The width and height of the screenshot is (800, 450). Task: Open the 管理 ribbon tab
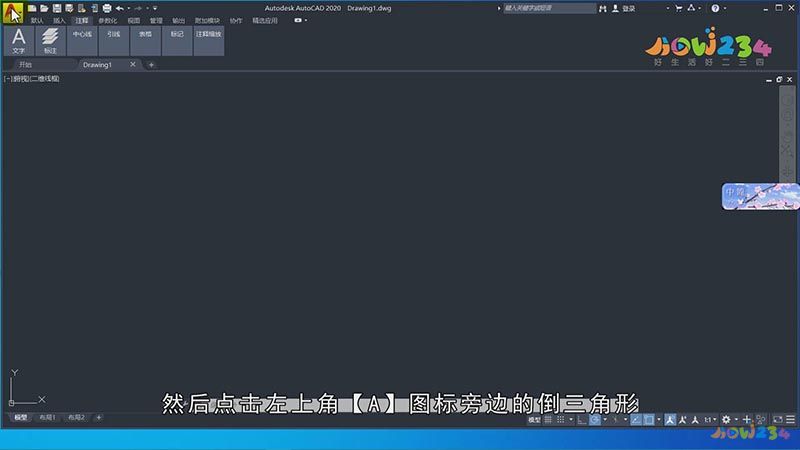click(x=156, y=20)
